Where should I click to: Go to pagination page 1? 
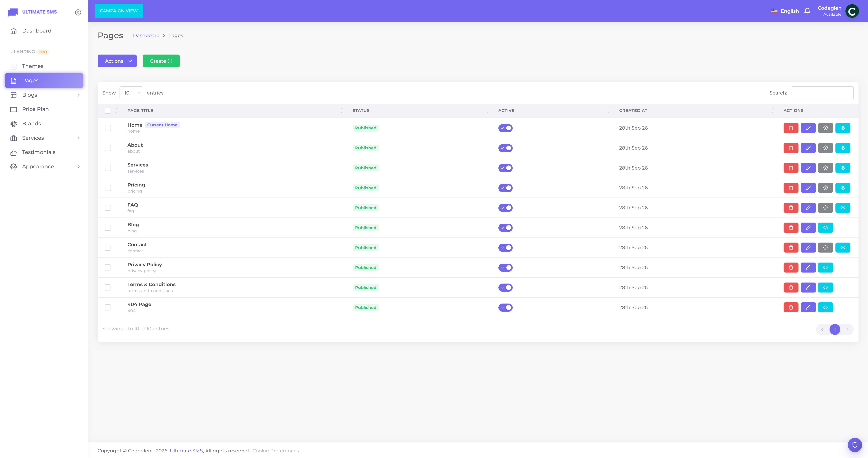pos(835,329)
